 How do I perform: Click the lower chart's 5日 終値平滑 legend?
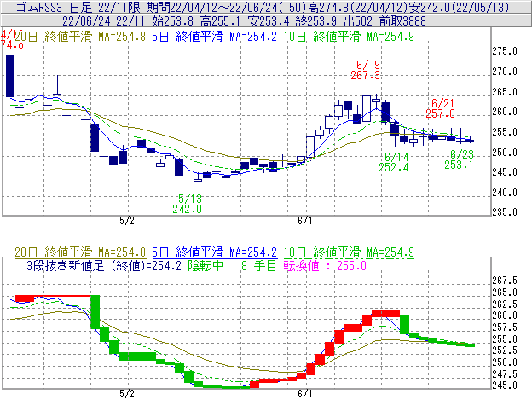pos(215,252)
